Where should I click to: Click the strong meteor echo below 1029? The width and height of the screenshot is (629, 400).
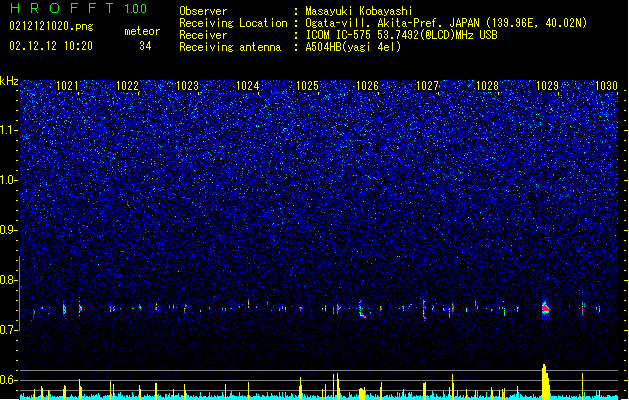coord(545,309)
